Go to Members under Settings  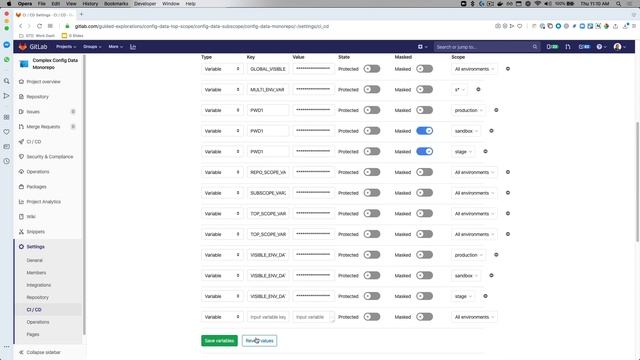click(36, 273)
